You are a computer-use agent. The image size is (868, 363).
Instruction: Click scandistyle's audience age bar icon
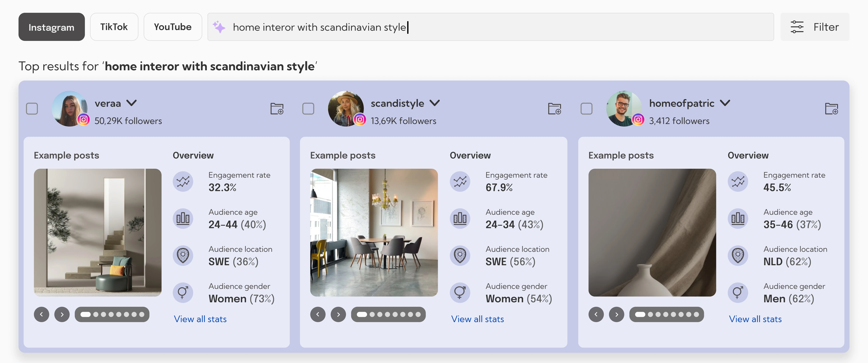[x=460, y=218]
